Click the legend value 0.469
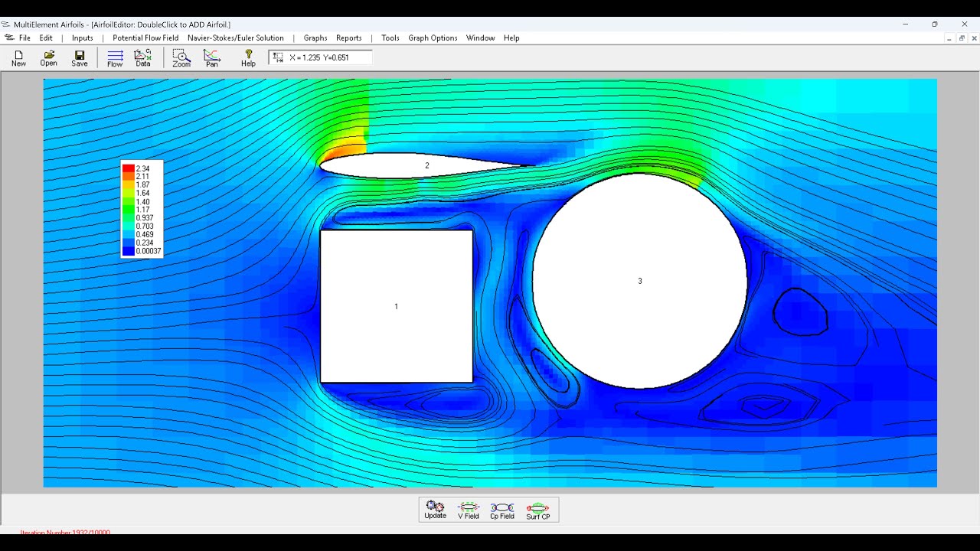Image resolution: width=980 pixels, height=551 pixels. [x=145, y=235]
